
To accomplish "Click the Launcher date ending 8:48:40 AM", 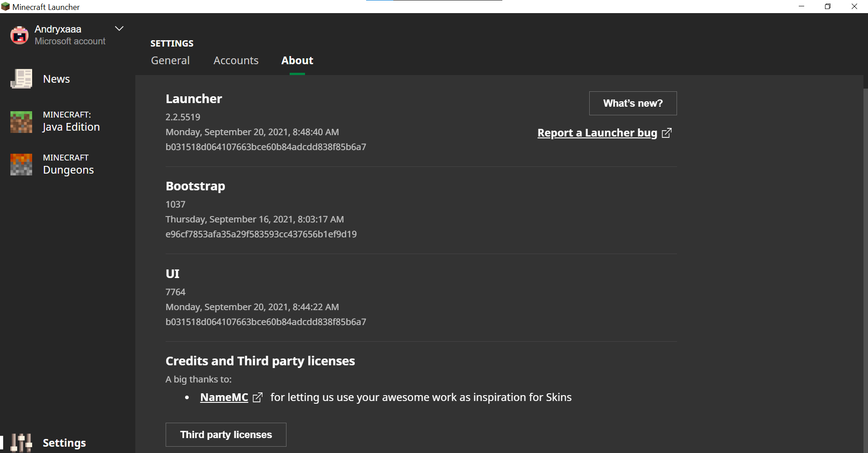I will [x=252, y=132].
